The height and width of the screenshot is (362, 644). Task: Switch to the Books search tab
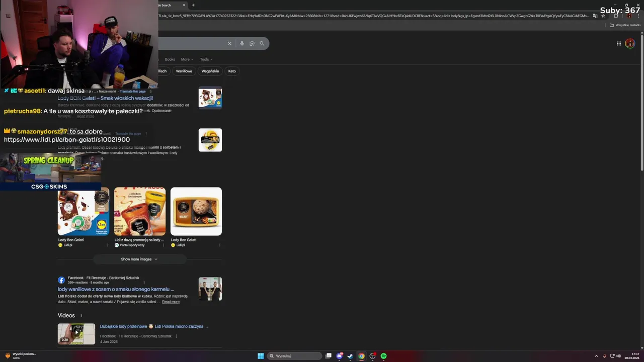(x=170, y=59)
